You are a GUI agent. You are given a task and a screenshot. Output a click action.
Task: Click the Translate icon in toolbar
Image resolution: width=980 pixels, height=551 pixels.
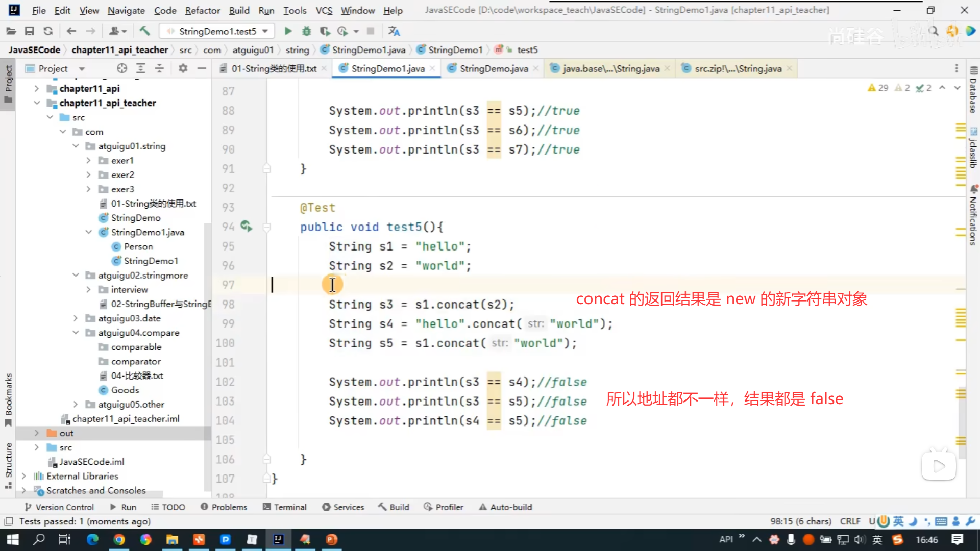(394, 31)
